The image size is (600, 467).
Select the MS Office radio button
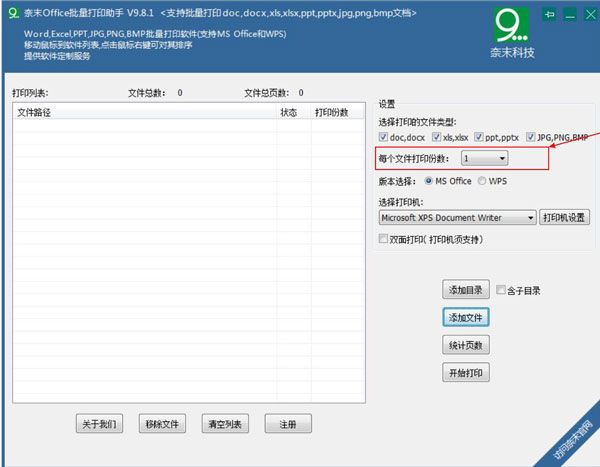(x=429, y=181)
